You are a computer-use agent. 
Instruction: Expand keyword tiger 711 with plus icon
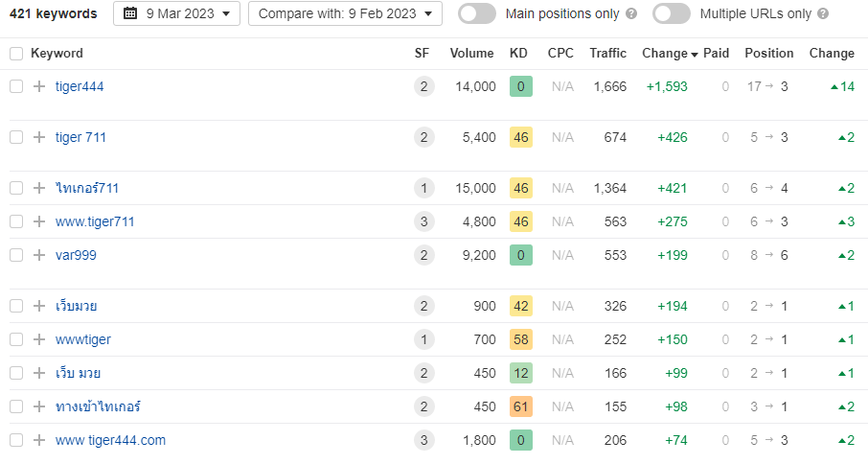(39, 137)
